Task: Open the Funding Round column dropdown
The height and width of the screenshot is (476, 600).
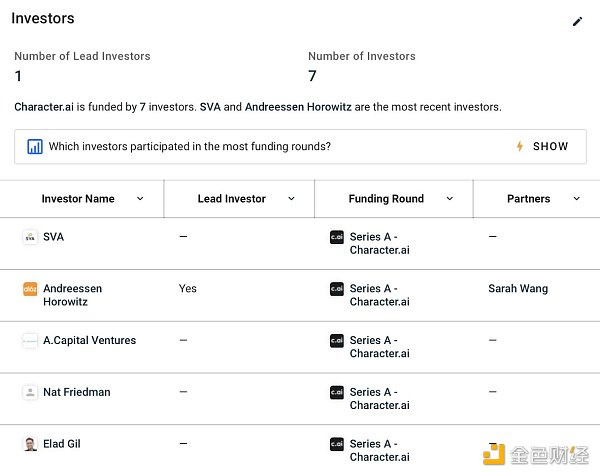Action: (450, 199)
